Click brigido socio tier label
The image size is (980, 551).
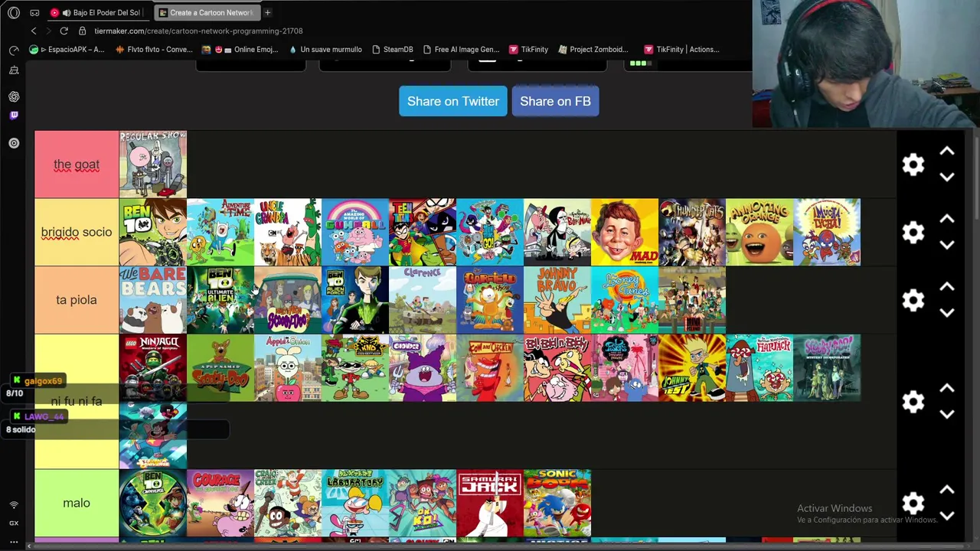[77, 232]
